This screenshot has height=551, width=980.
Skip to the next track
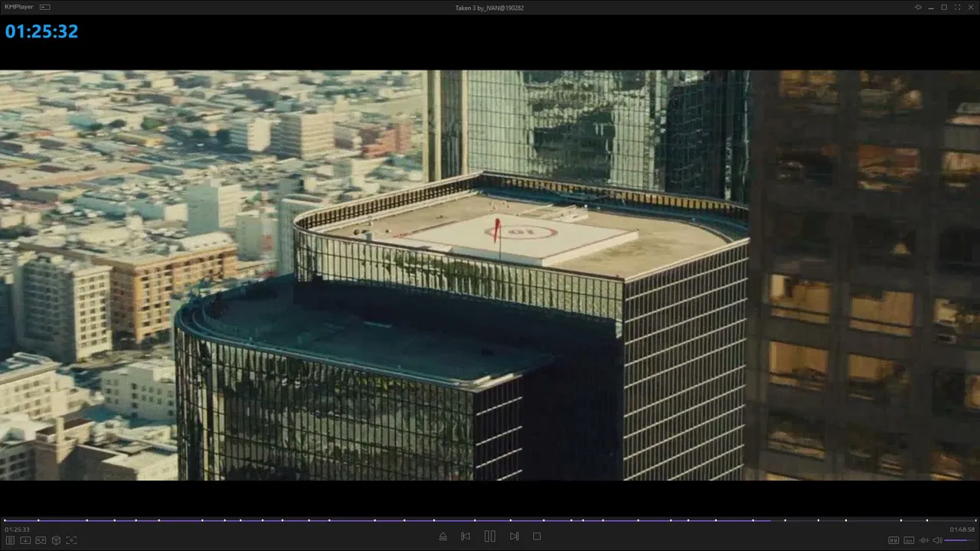click(x=514, y=536)
